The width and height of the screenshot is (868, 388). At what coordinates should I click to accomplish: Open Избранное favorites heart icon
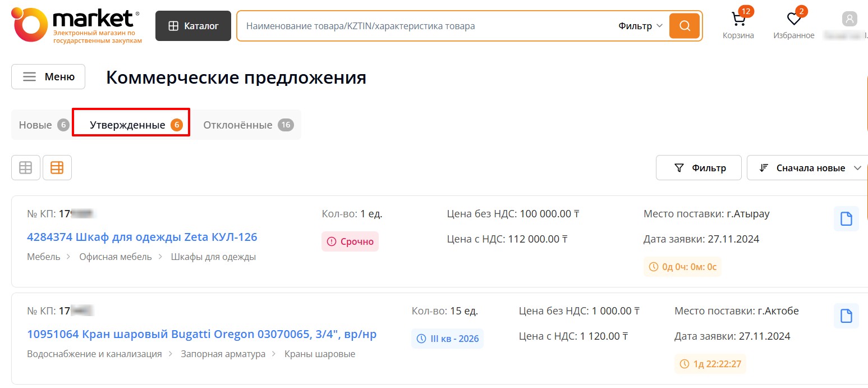tap(793, 20)
